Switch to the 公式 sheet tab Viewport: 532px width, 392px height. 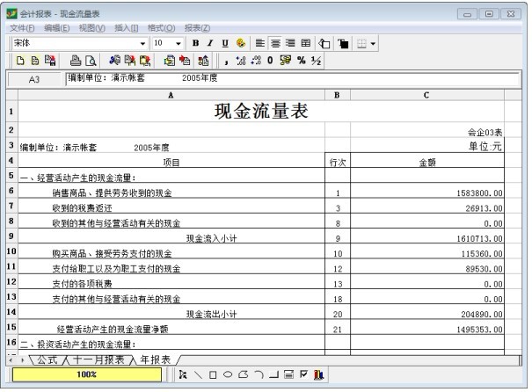[x=47, y=360]
